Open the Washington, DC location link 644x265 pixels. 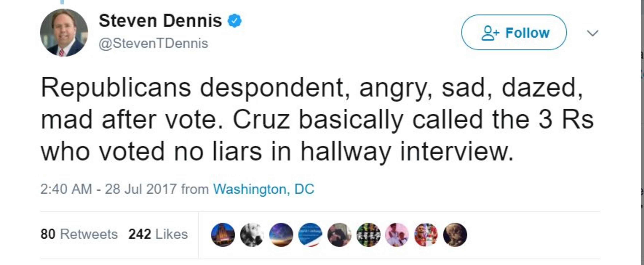pyautogui.click(x=263, y=189)
